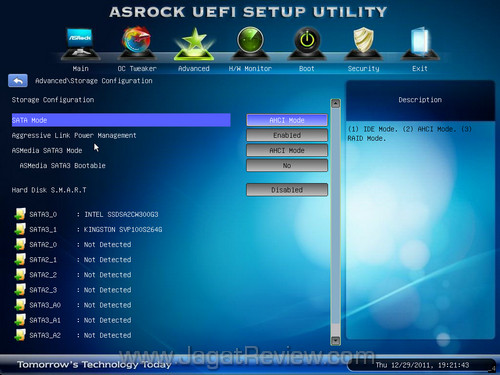Click the scrollbar down arrow
Screen dimensions: 500x375
pyautogui.click(x=335, y=341)
